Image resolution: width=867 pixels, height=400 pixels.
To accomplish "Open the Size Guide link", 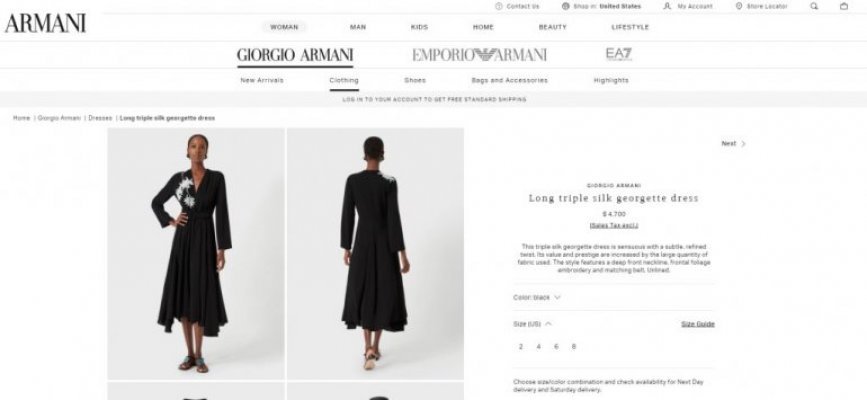I will tap(698, 324).
